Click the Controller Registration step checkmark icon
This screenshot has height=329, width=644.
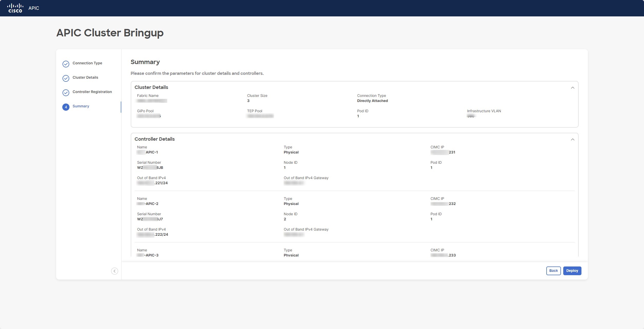click(x=66, y=92)
